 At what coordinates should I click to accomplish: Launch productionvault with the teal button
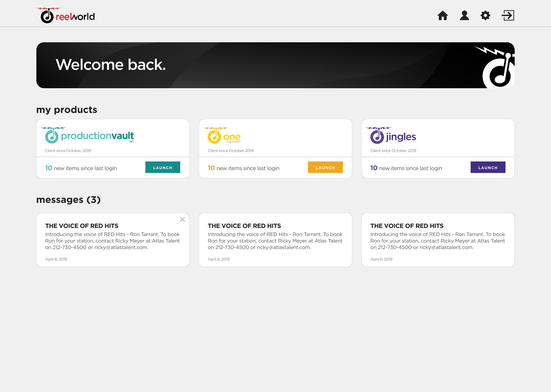(x=163, y=167)
